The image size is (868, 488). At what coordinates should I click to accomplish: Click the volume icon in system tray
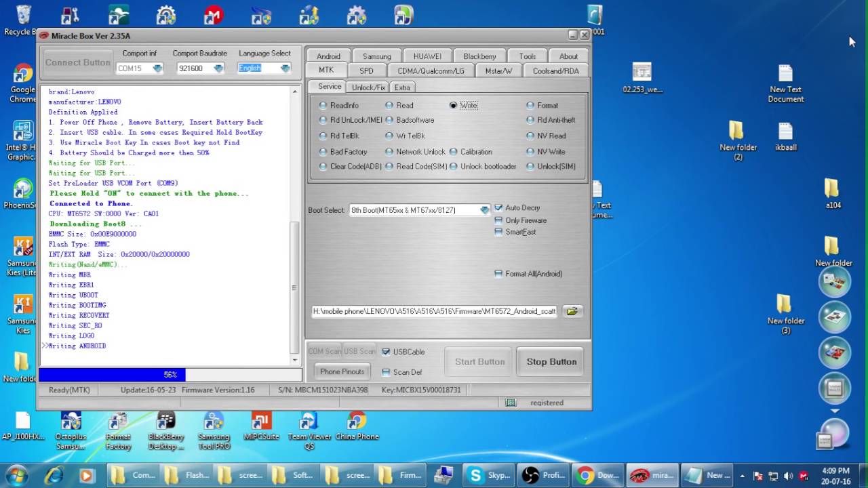[788, 476]
